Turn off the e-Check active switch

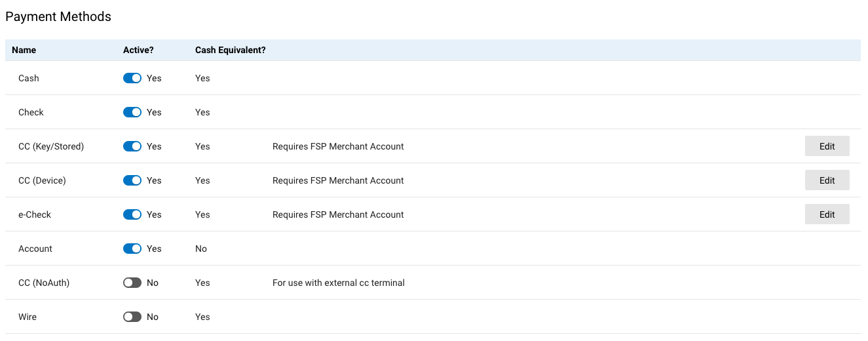132,214
